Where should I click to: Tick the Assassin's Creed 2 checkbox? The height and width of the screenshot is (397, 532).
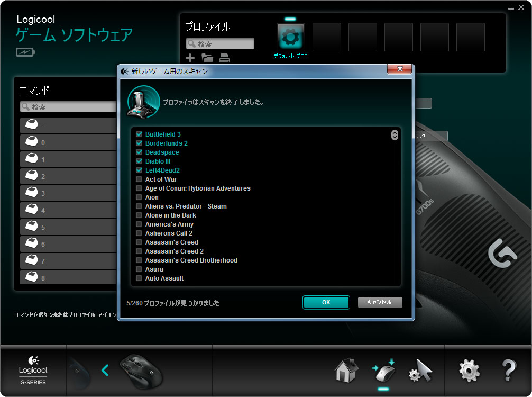click(139, 251)
